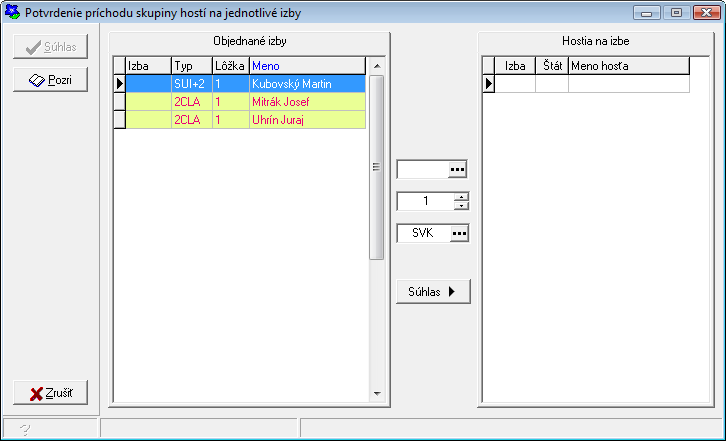Select the Kubovský Martin row
The width and height of the screenshot is (726, 441).
(307, 85)
